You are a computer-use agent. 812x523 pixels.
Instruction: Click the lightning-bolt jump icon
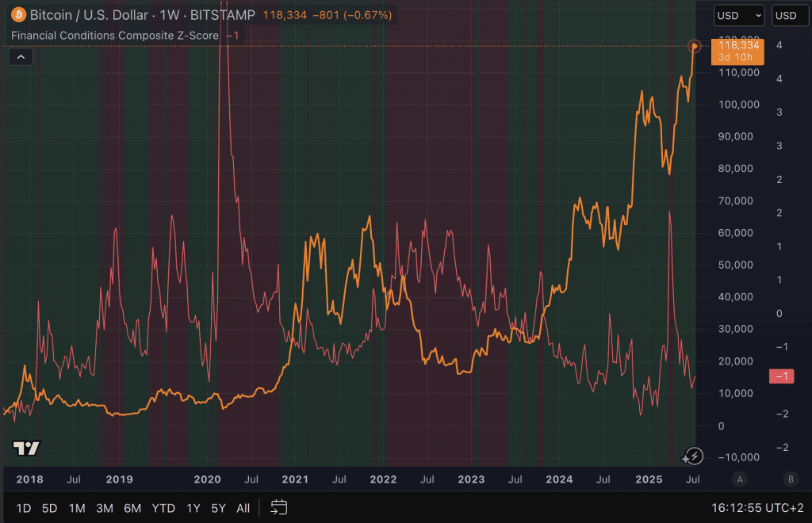coord(693,456)
